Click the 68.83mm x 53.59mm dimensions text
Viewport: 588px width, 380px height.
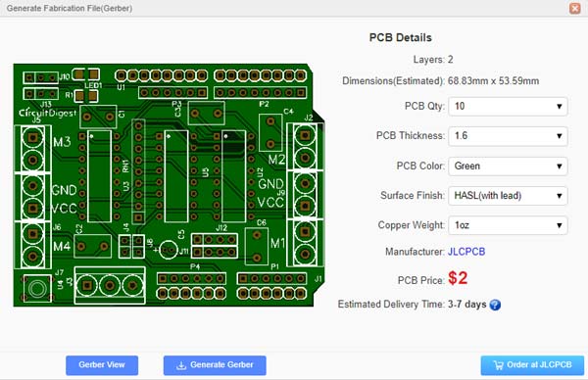pyautogui.click(x=493, y=81)
